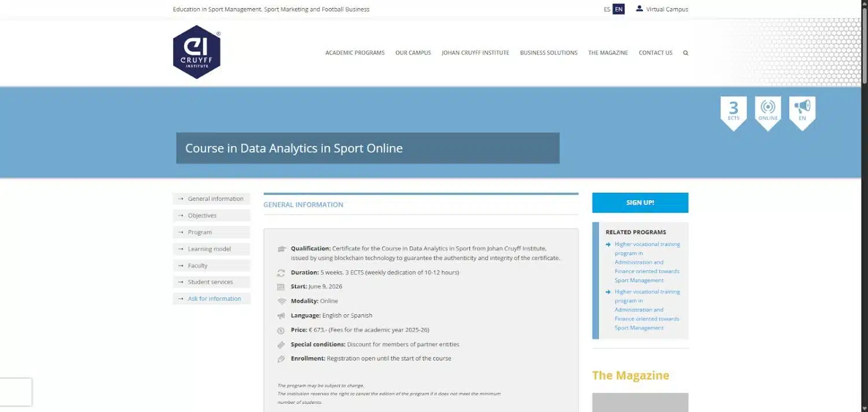This screenshot has height=412, width=868.
Task: Click 'The program may be subject to change' note
Action: coord(321,385)
